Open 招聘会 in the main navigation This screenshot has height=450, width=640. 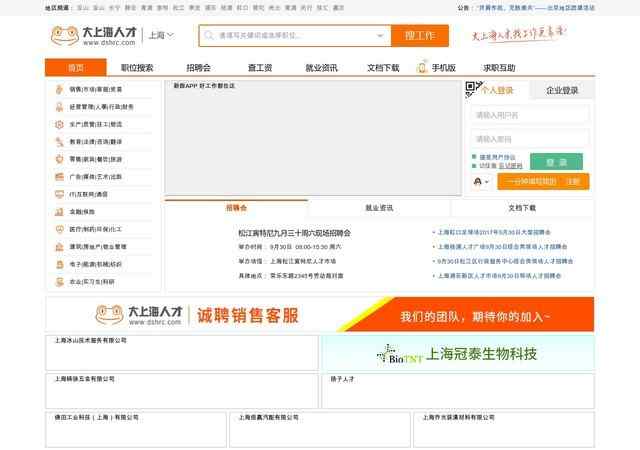pos(198,68)
